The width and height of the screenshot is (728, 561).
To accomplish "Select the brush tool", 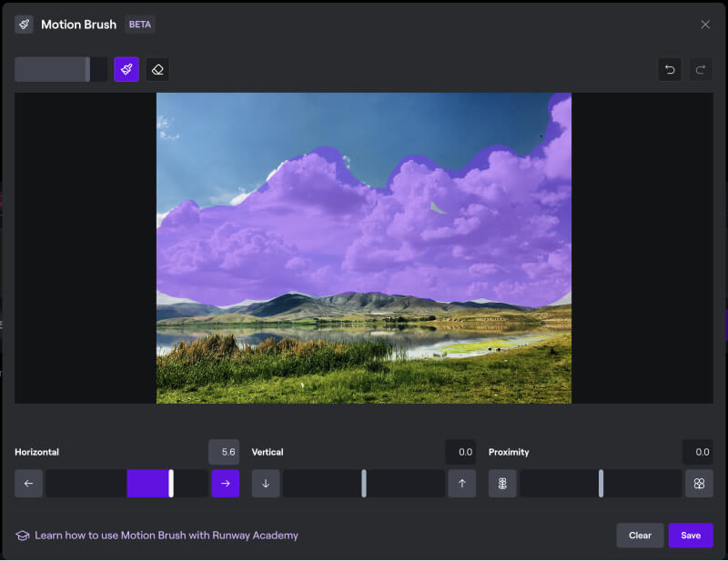I will 126,70.
